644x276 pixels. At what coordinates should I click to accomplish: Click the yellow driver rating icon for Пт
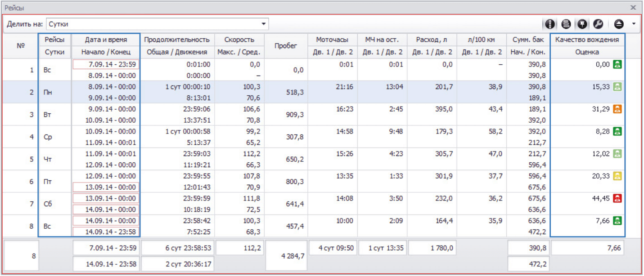[617, 176]
